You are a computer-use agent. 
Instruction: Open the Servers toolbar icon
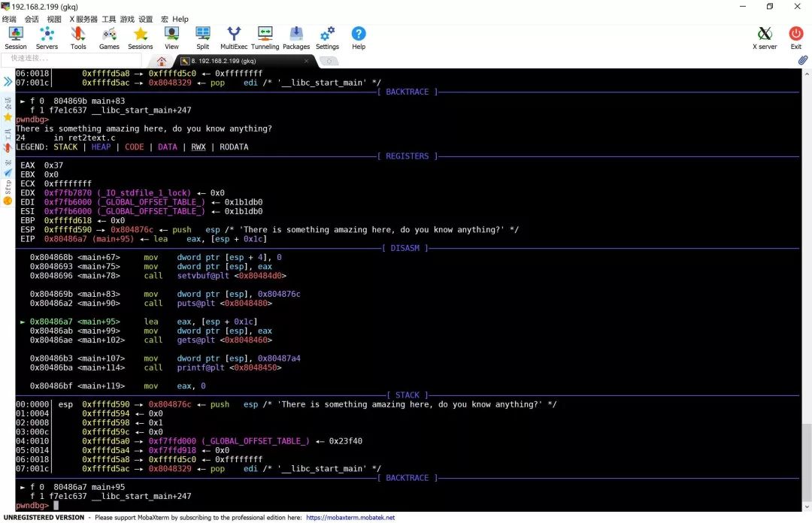click(47, 38)
